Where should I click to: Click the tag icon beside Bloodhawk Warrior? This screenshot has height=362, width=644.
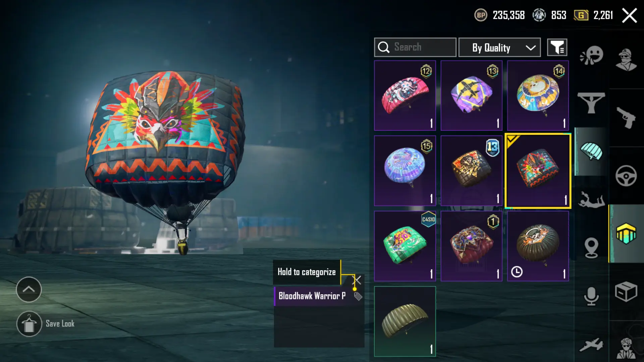tap(358, 296)
